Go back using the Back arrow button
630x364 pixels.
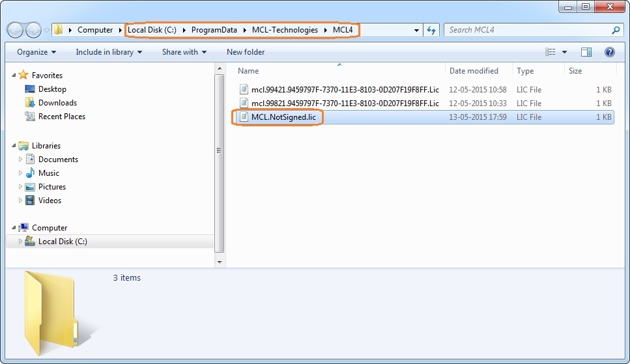(x=15, y=30)
